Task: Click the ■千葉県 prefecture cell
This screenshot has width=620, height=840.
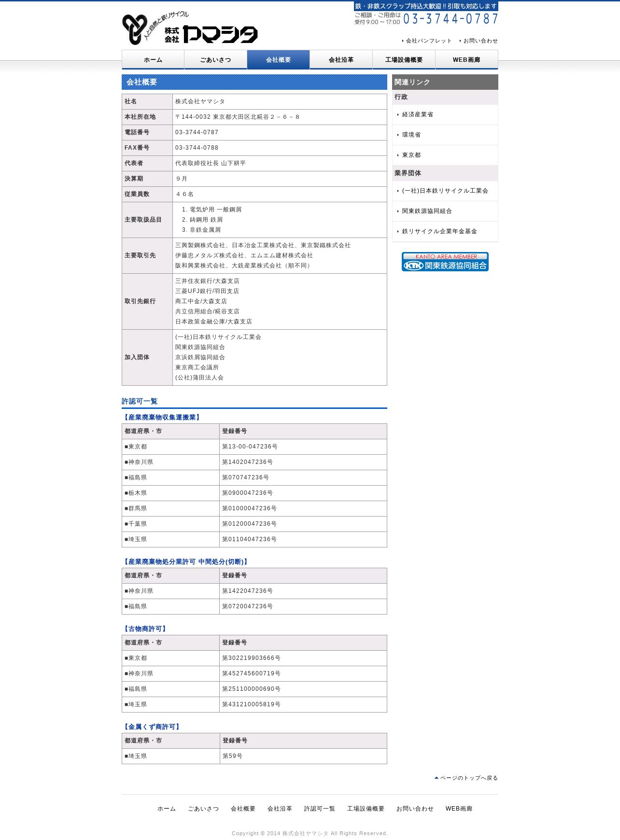Action: [x=171, y=524]
